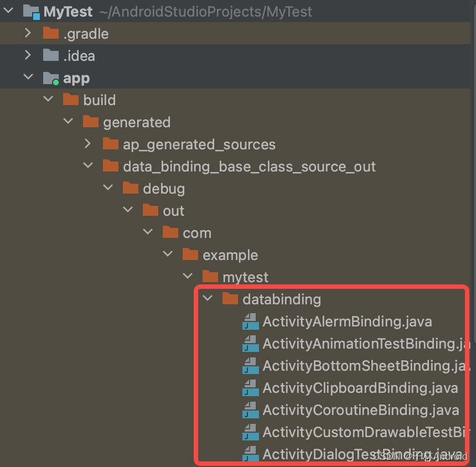Select the build folder label
This screenshot has width=476, height=467.
point(100,100)
